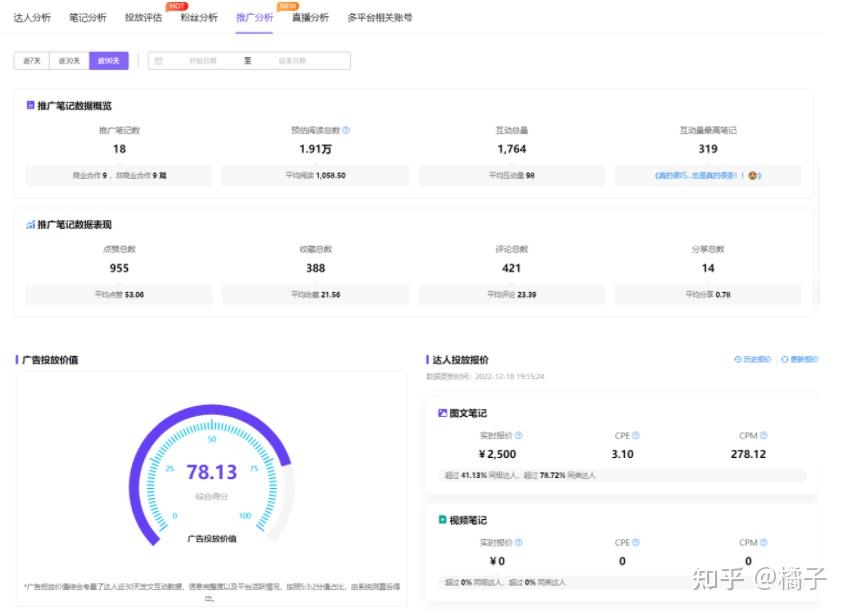This screenshot has height=613, width=849.
Task: Click the 平均互动量 98 text
Action: click(512, 175)
